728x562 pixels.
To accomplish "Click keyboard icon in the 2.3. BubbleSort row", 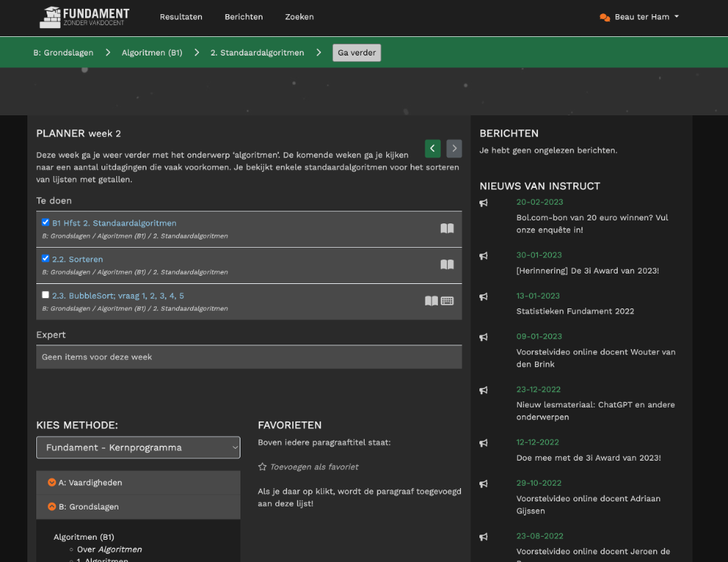I will [448, 301].
